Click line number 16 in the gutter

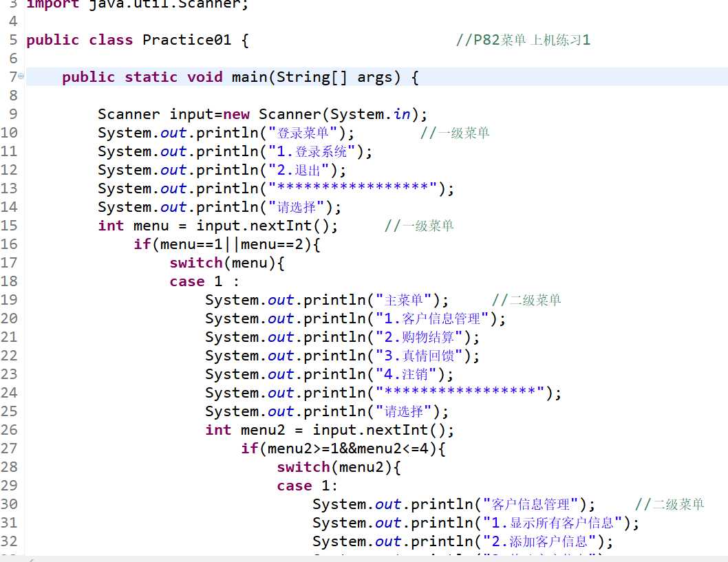click(9, 244)
